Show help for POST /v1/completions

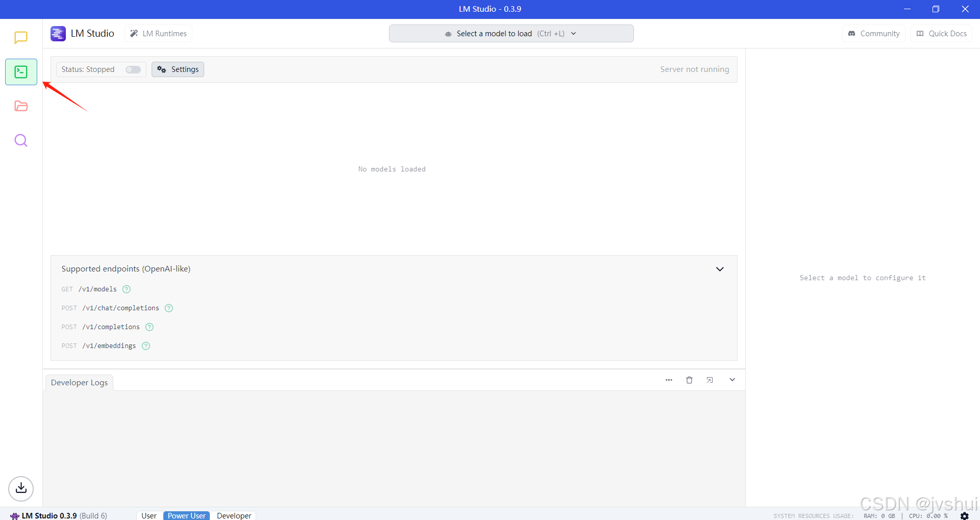[x=150, y=327]
